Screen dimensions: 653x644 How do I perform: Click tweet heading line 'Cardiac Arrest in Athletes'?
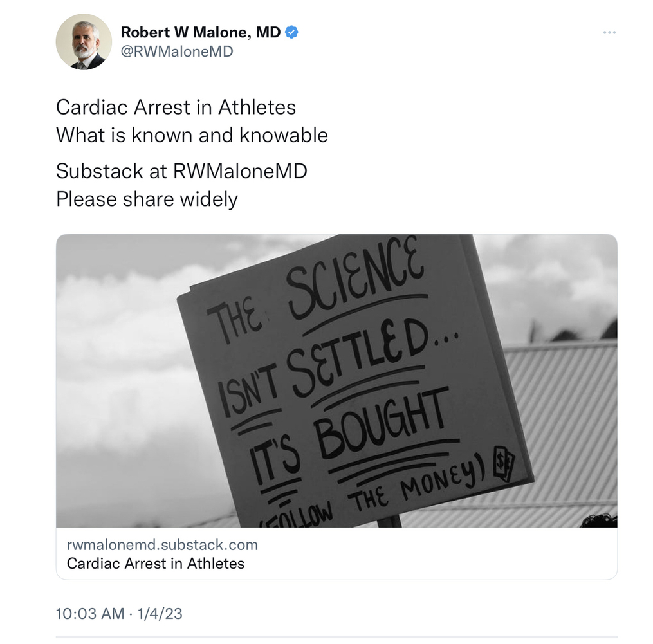[176, 107]
